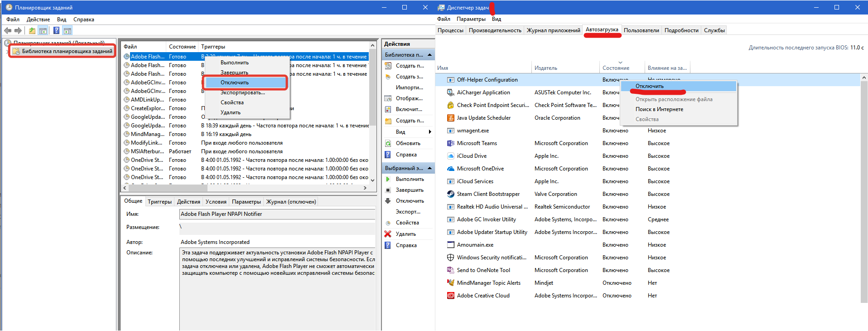Image resolution: width=868 pixels, height=331 pixels.
Task: Click the task name field 'Adobe Flash Player NPAPI Notifier'
Action: click(x=277, y=214)
